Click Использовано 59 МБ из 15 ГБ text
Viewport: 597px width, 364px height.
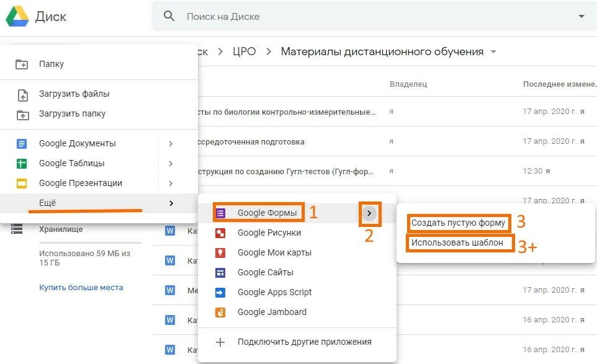tap(84, 258)
